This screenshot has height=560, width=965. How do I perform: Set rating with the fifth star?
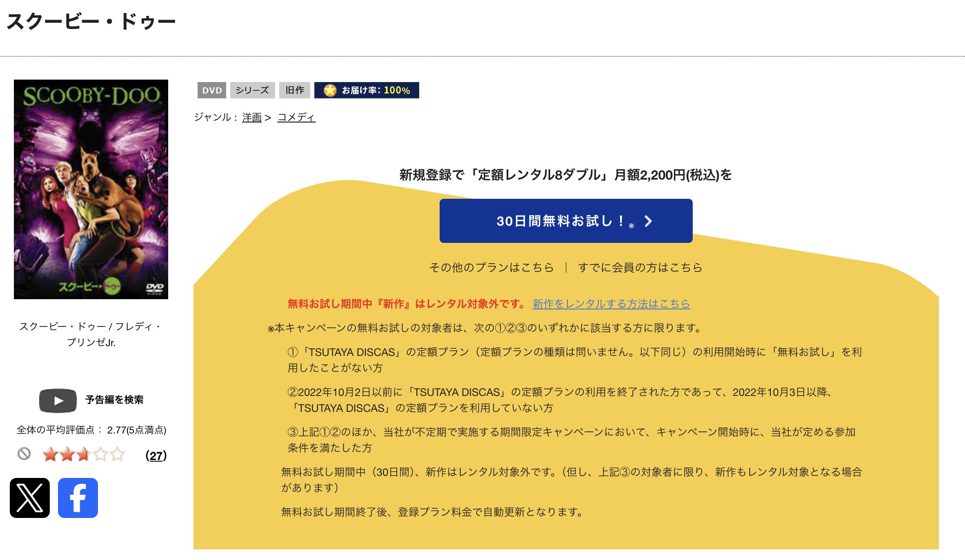pos(118,454)
